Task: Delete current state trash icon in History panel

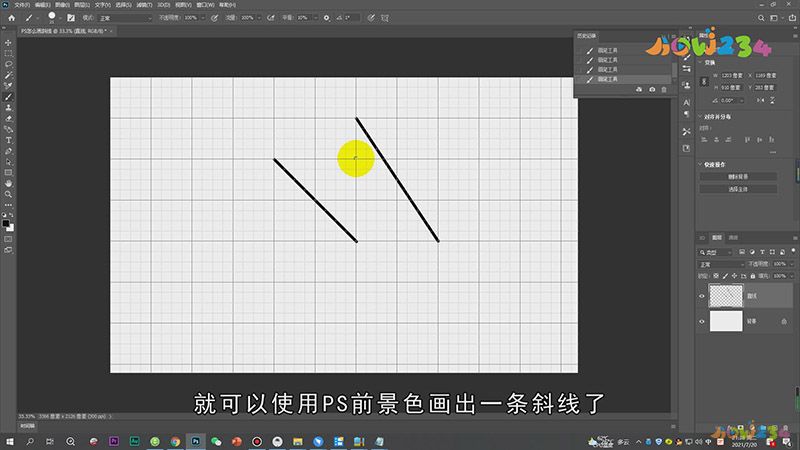Action: point(664,89)
